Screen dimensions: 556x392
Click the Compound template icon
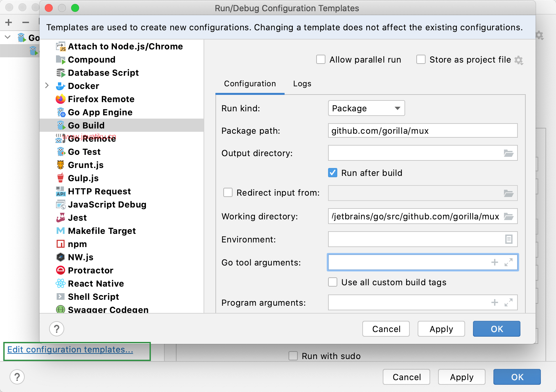coord(61,60)
